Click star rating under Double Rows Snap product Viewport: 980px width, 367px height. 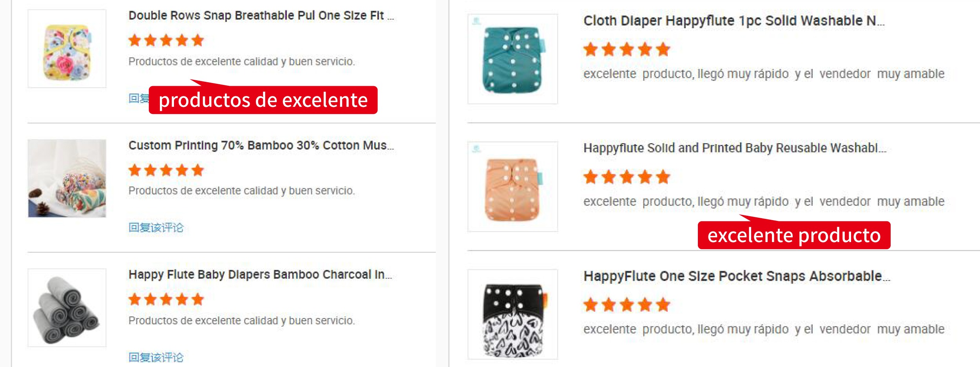click(166, 40)
